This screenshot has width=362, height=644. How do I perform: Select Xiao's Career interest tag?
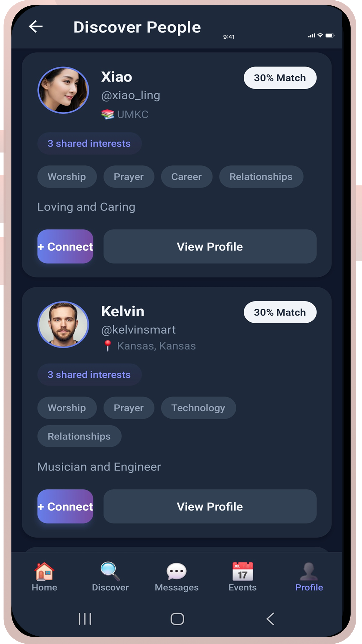click(x=187, y=176)
